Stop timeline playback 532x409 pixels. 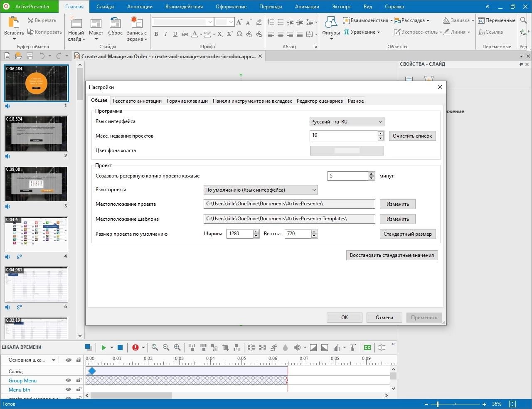(x=120, y=347)
